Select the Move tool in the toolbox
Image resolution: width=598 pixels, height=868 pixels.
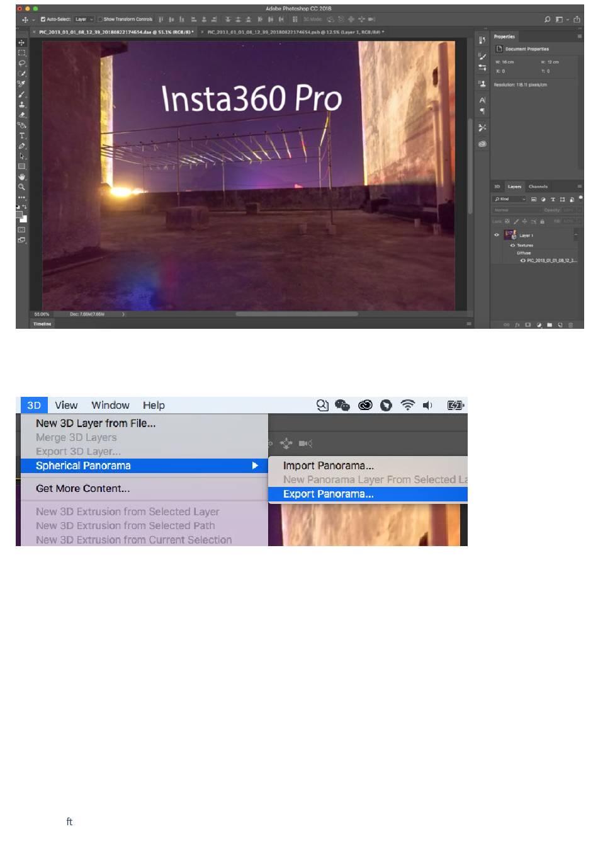click(22, 43)
